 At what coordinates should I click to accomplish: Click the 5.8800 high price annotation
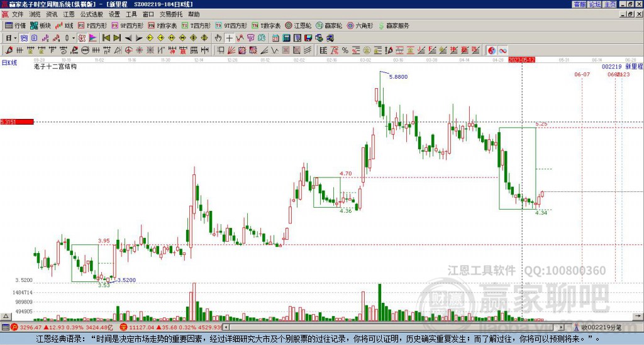[398, 77]
